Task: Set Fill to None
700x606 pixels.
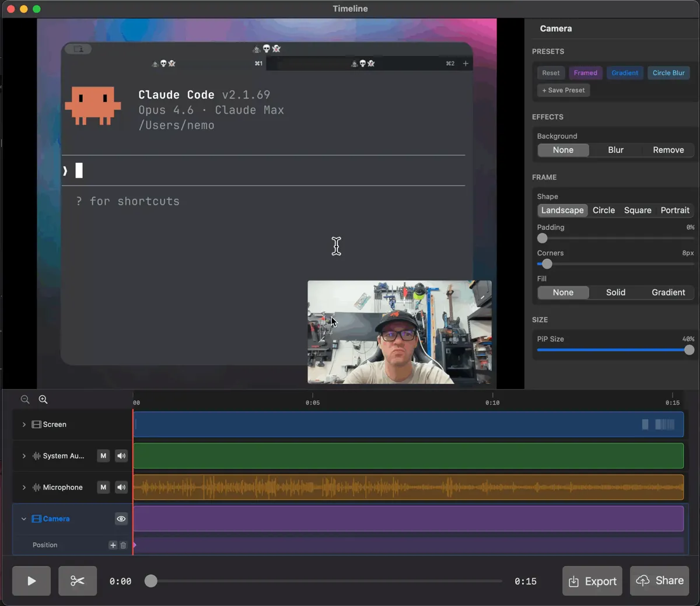Action: coord(563,293)
